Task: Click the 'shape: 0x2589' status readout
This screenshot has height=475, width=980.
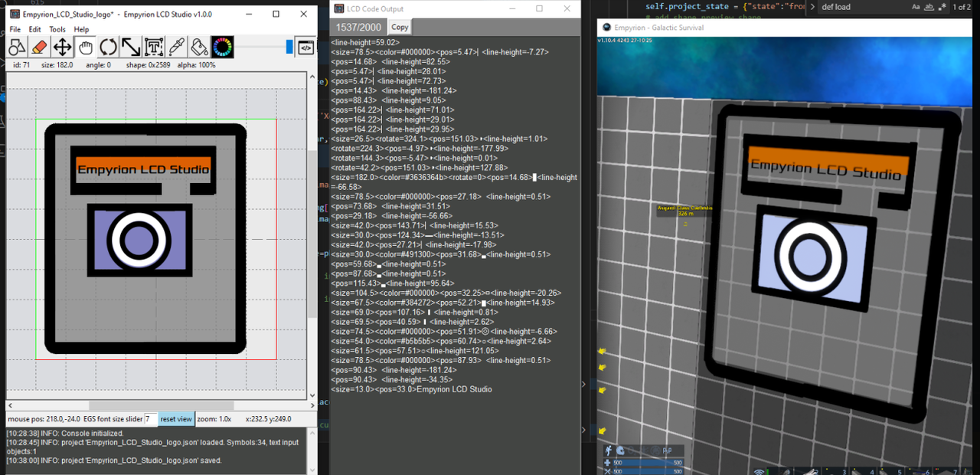Action: click(149, 65)
